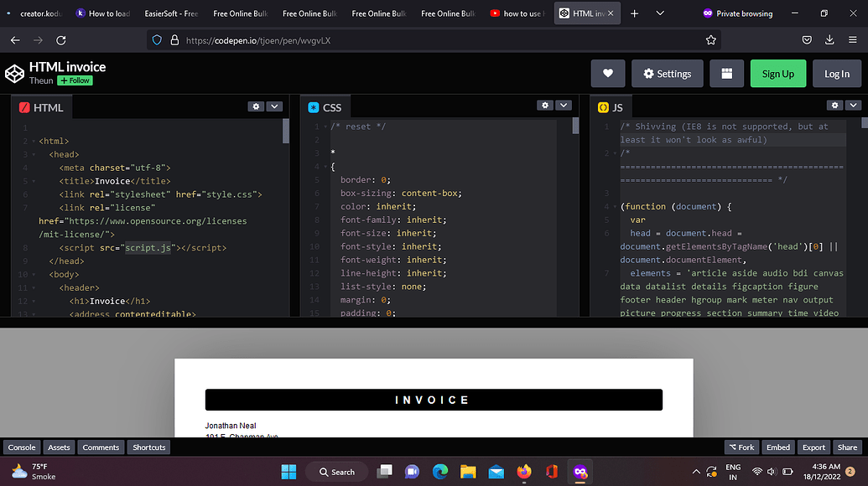Love this pen with the heart button

(x=608, y=74)
